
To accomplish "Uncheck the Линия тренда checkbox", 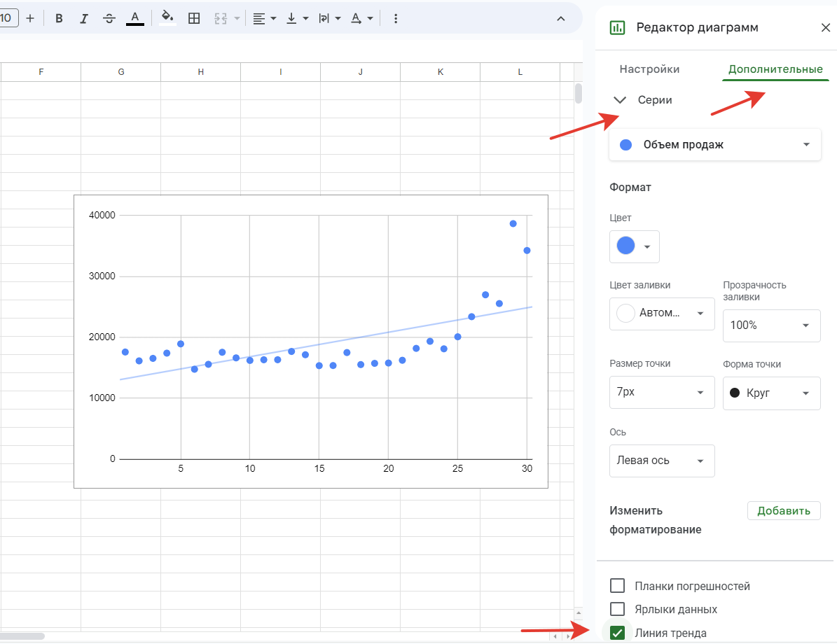I will point(617,633).
